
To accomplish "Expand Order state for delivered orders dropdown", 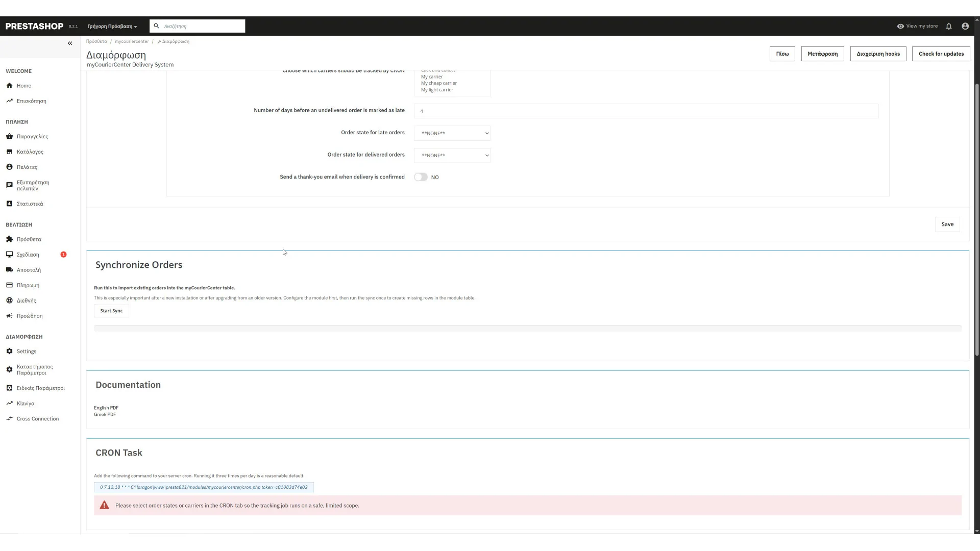I will point(452,156).
